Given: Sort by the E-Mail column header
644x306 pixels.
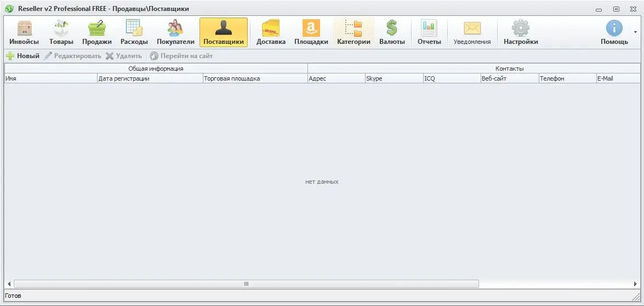Looking at the screenshot, I should click(618, 78).
